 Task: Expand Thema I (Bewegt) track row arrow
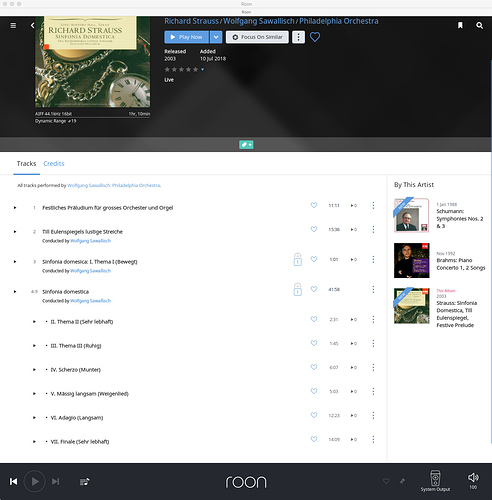(x=15, y=262)
